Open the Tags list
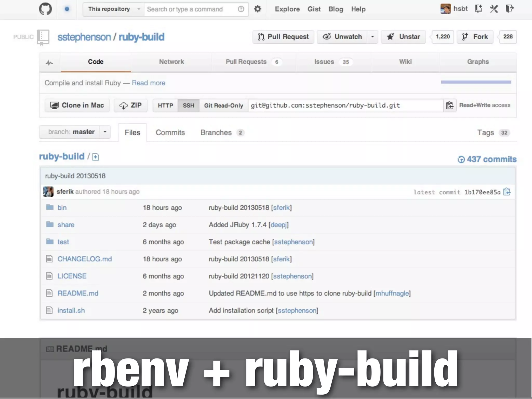This screenshot has height=399, width=532. click(x=494, y=132)
